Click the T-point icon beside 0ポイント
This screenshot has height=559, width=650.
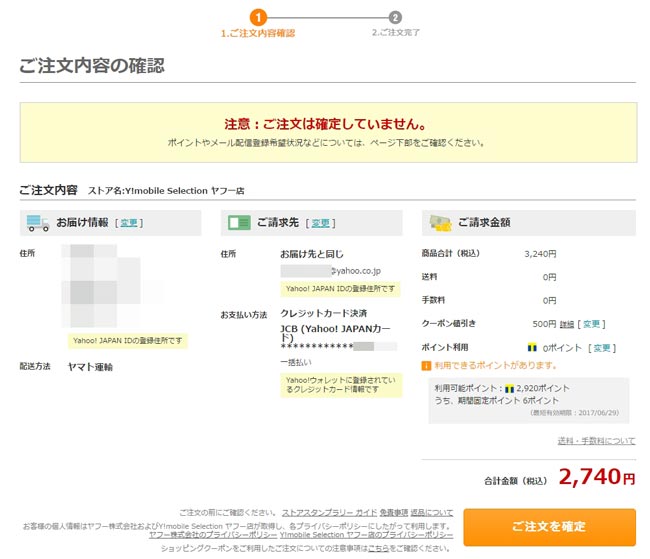click(532, 348)
